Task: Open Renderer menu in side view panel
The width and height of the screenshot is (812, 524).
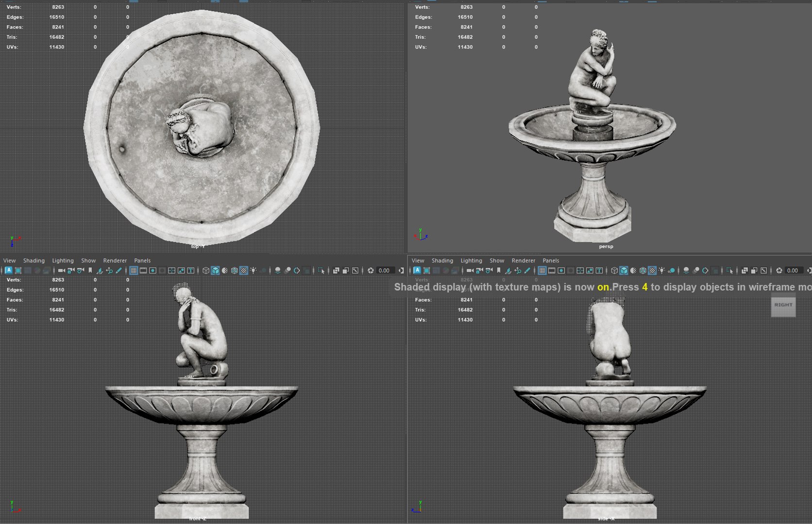Action: 523,261
